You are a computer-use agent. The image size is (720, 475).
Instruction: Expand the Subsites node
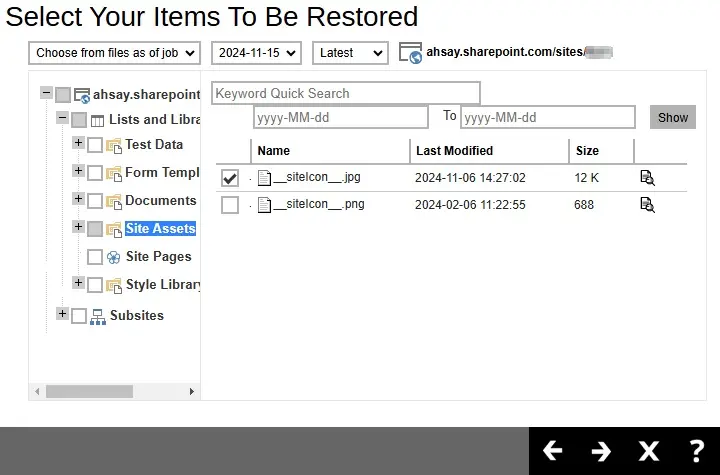62,314
